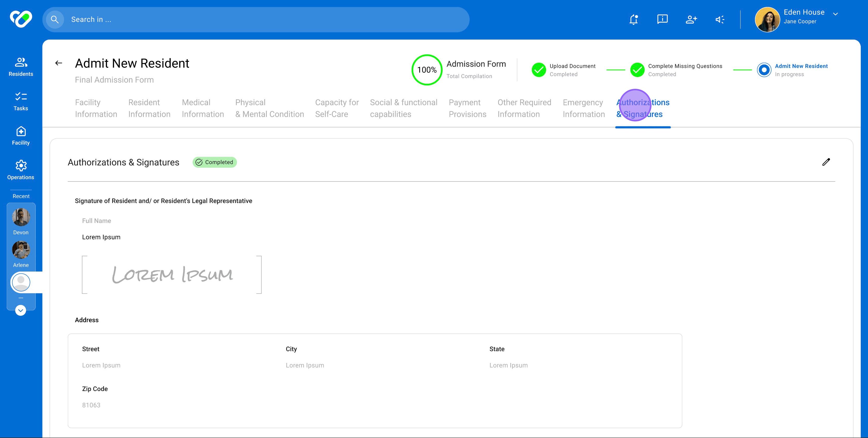The image size is (868, 438).
Task: Open Capacity for Self-Care tab
Action: [x=337, y=108]
